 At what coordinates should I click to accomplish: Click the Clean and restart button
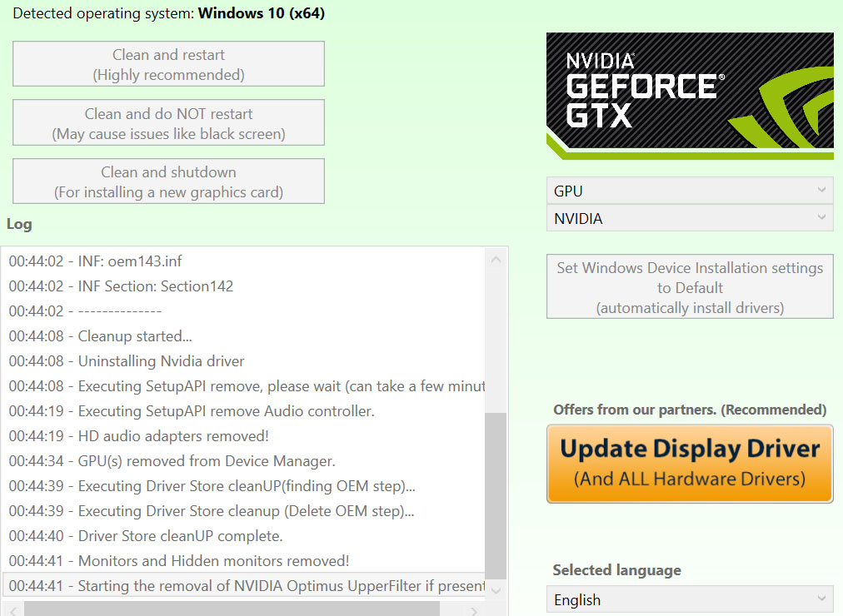pyautogui.click(x=168, y=64)
